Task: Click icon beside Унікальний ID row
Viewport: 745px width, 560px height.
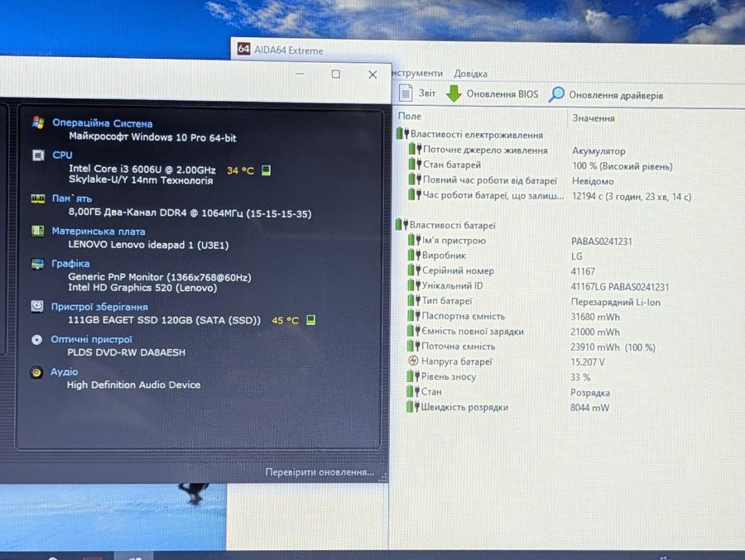Action: pyautogui.click(x=414, y=285)
